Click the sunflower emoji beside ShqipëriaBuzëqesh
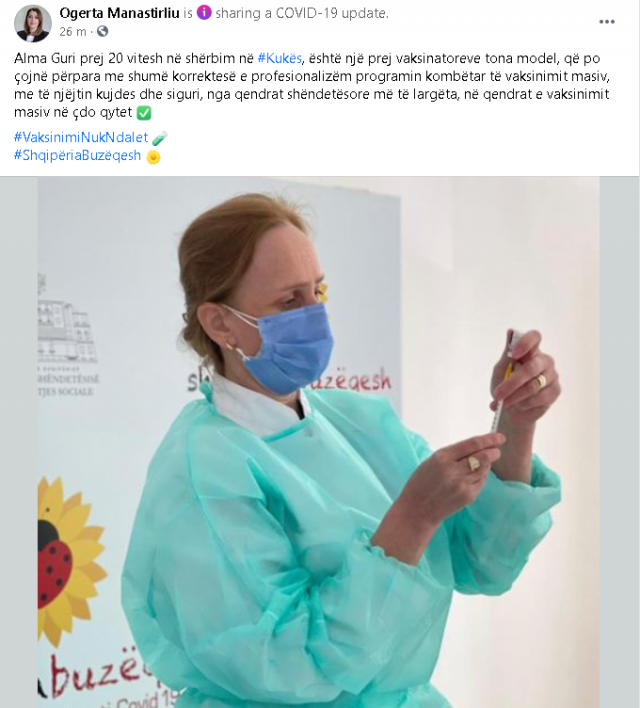Image resolution: width=640 pixels, height=708 pixels. tap(153, 156)
